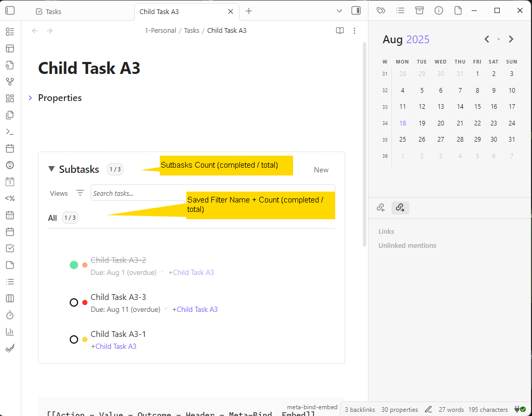Mark Child Task A3-1 as complete

74,339
